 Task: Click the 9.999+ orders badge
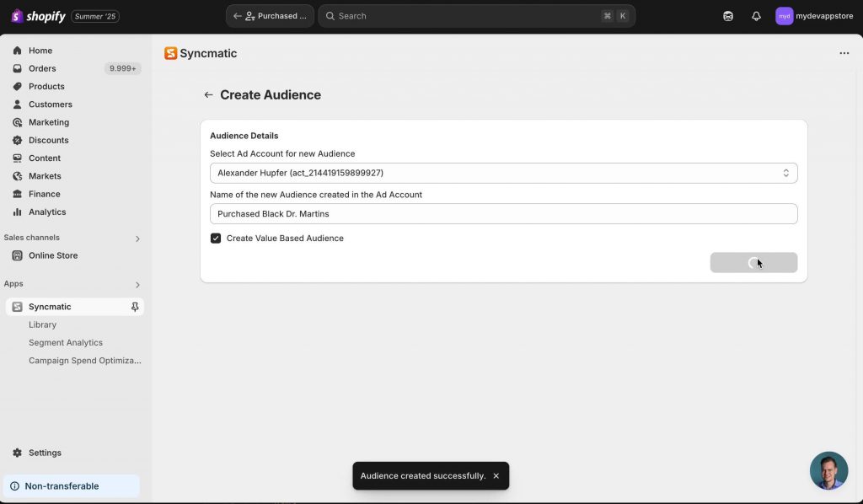[x=123, y=68]
